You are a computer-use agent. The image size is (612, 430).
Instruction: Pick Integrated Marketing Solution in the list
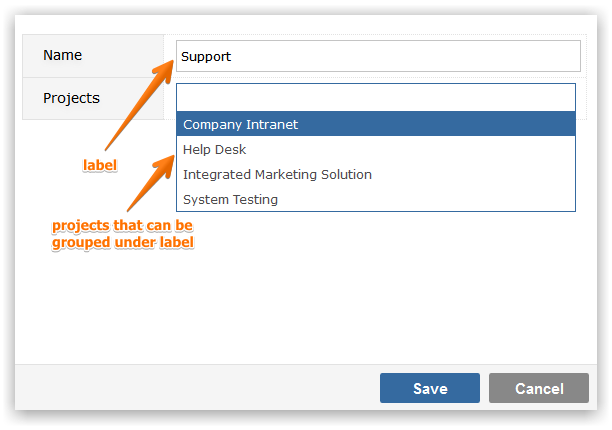click(376, 174)
